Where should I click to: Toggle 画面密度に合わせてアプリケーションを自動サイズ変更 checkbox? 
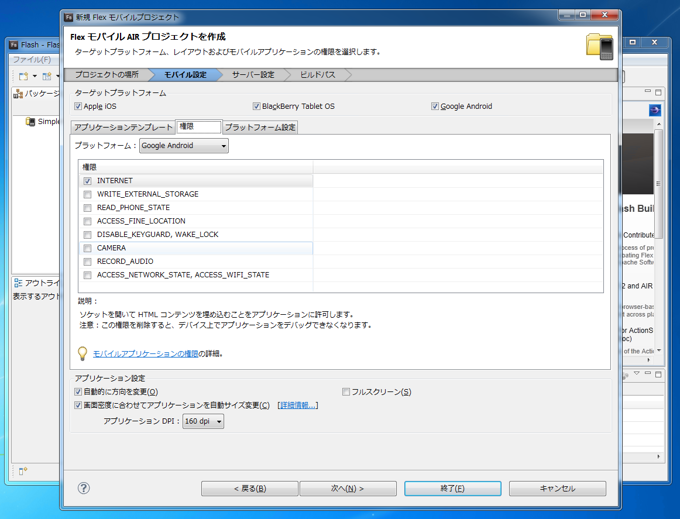pyautogui.click(x=78, y=405)
